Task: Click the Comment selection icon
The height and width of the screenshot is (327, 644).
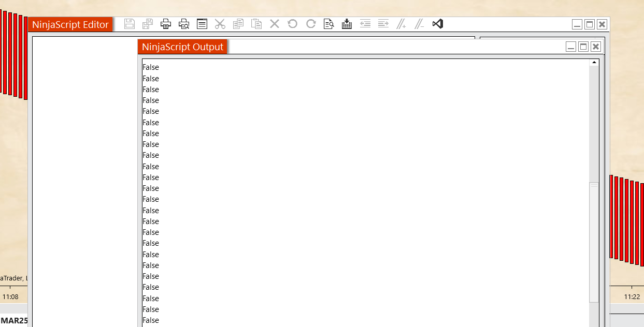Action: [x=402, y=24]
